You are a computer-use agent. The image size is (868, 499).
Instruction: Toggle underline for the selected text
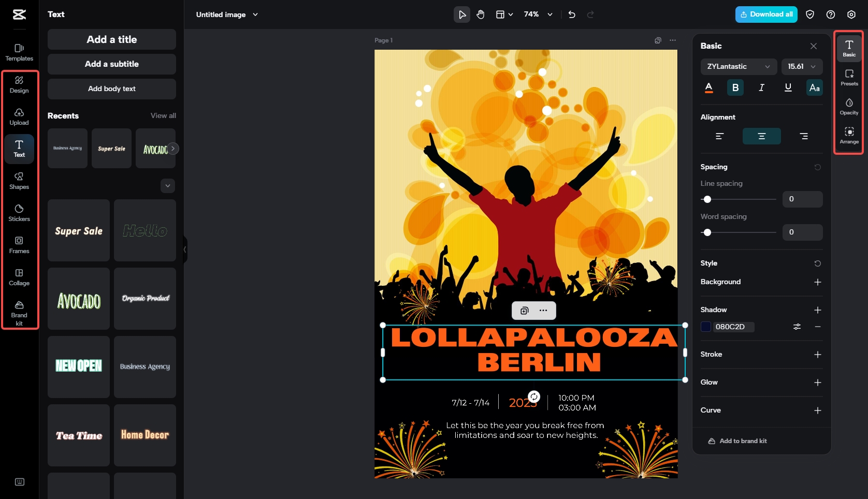click(x=788, y=87)
